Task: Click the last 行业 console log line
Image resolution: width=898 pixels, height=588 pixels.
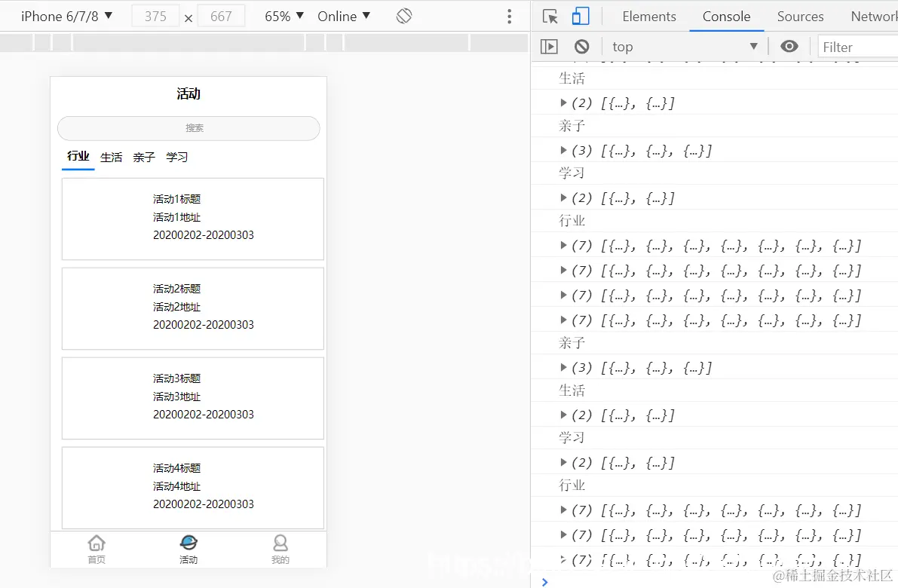Action: click(572, 485)
